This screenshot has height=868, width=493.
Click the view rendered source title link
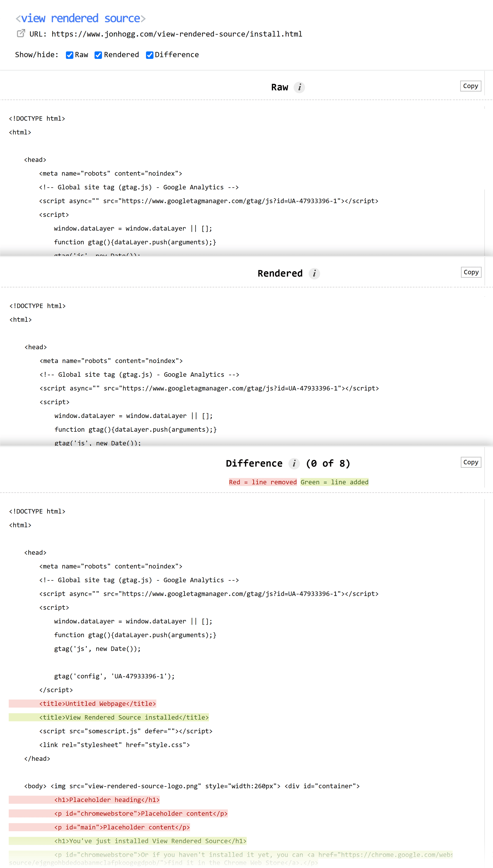81,18
